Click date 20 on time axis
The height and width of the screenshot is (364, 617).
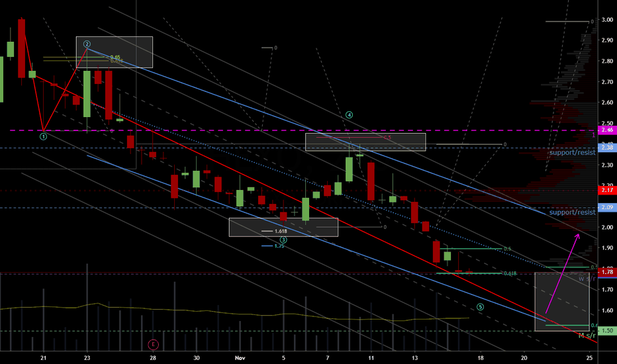524,357
